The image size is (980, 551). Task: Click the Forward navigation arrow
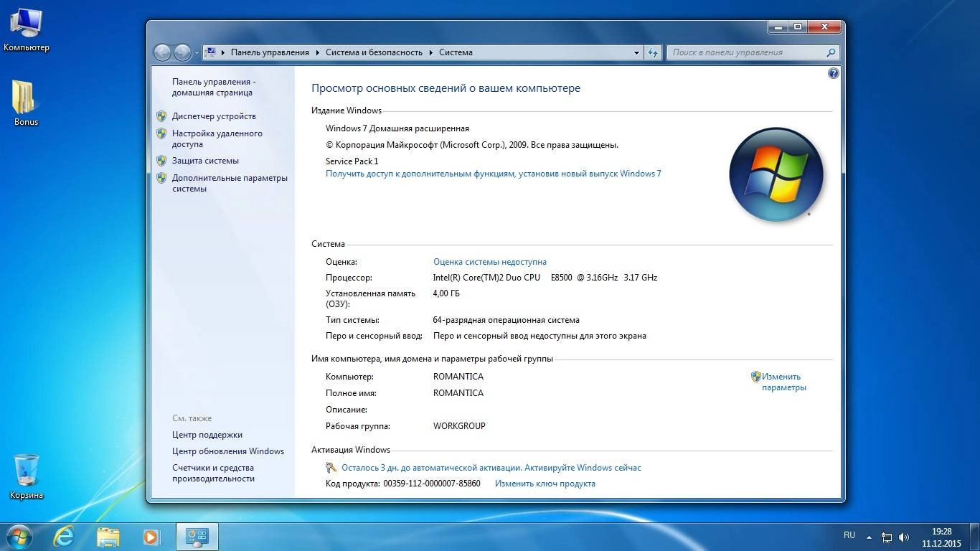182,52
